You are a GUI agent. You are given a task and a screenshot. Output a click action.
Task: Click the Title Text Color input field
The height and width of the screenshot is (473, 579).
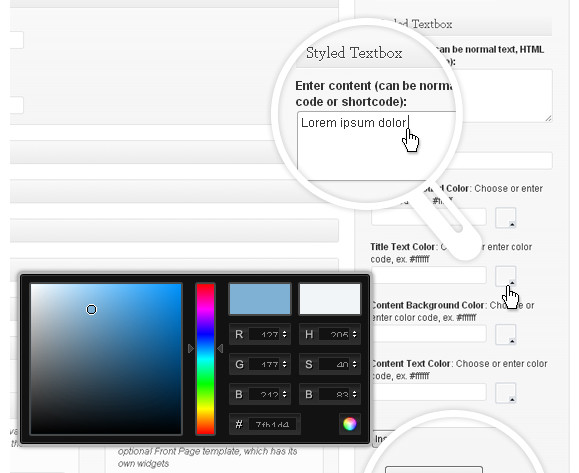coord(428,275)
